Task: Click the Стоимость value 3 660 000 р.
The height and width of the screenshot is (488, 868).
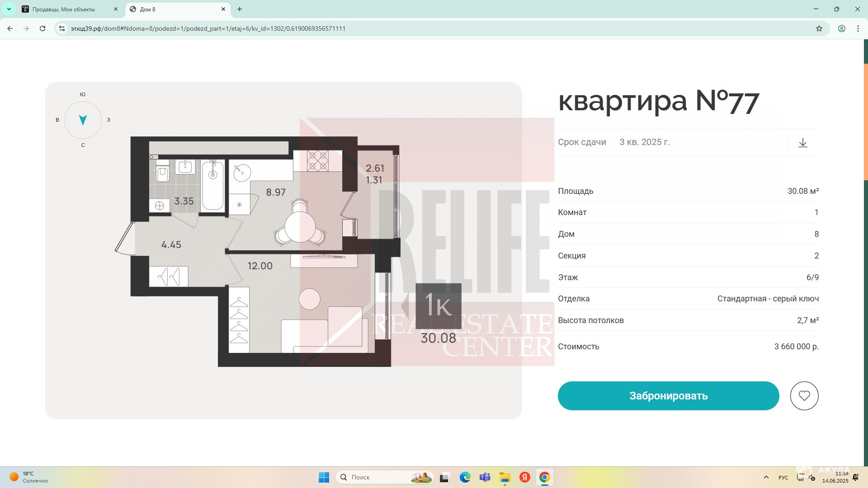Action: 797,347
